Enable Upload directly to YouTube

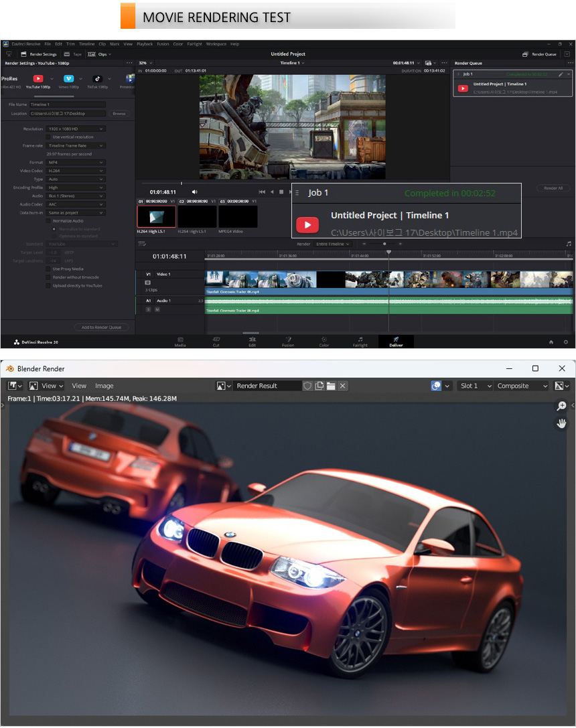tap(48, 285)
